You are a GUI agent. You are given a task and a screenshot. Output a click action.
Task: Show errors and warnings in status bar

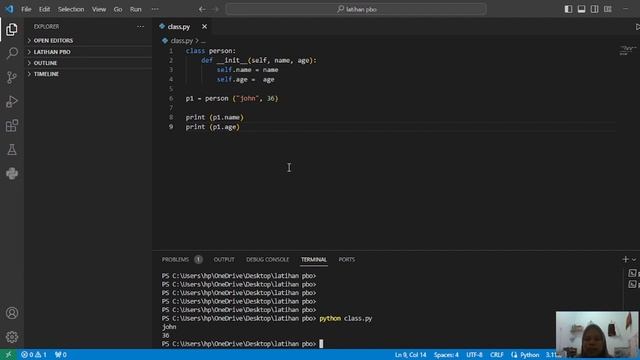pos(34,355)
